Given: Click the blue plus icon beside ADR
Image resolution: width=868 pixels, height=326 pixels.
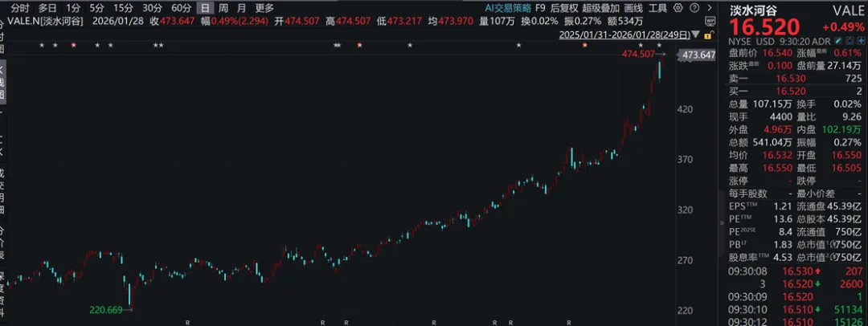Looking at the screenshot, I should [862, 41].
